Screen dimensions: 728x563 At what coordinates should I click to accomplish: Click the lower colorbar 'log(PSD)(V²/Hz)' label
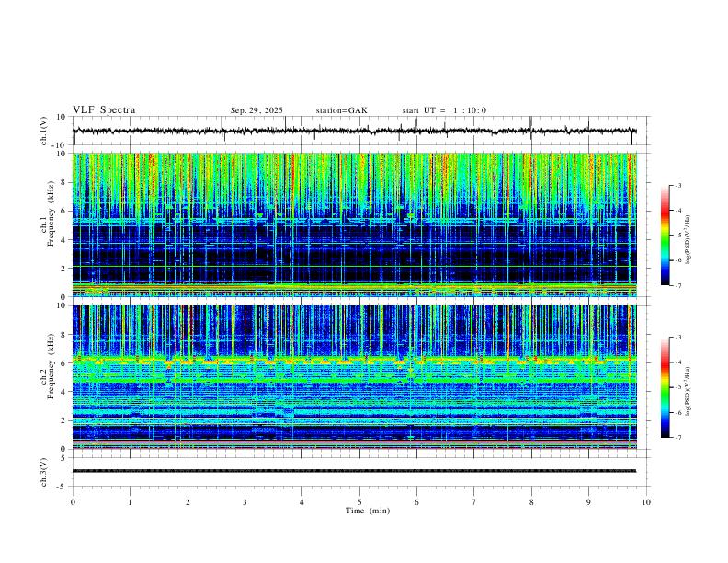[x=688, y=392]
